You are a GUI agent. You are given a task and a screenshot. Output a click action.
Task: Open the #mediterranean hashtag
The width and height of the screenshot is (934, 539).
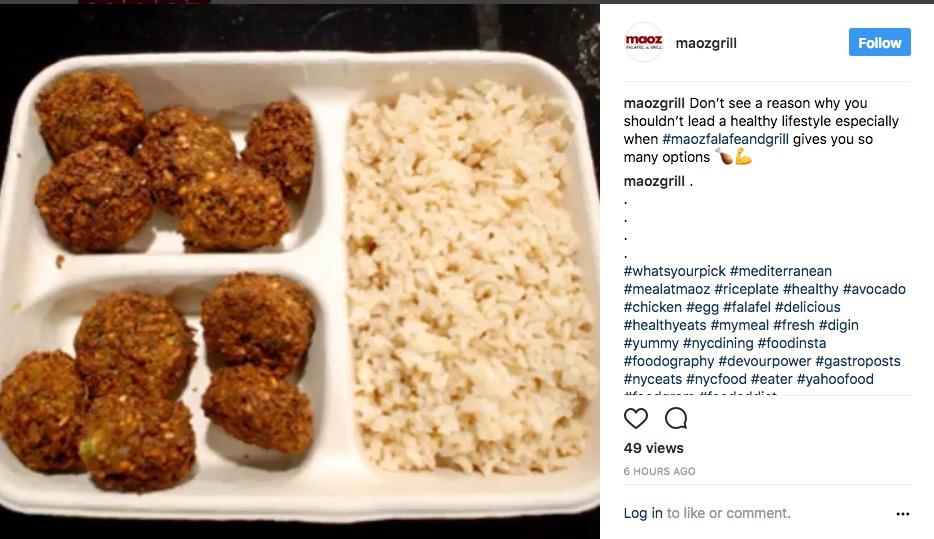pyautogui.click(x=780, y=272)
